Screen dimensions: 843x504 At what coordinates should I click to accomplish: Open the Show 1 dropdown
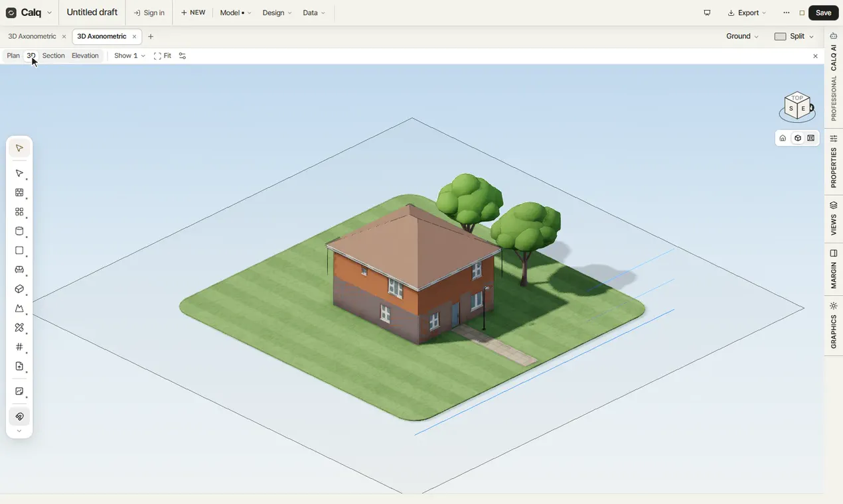coord(129,56)
